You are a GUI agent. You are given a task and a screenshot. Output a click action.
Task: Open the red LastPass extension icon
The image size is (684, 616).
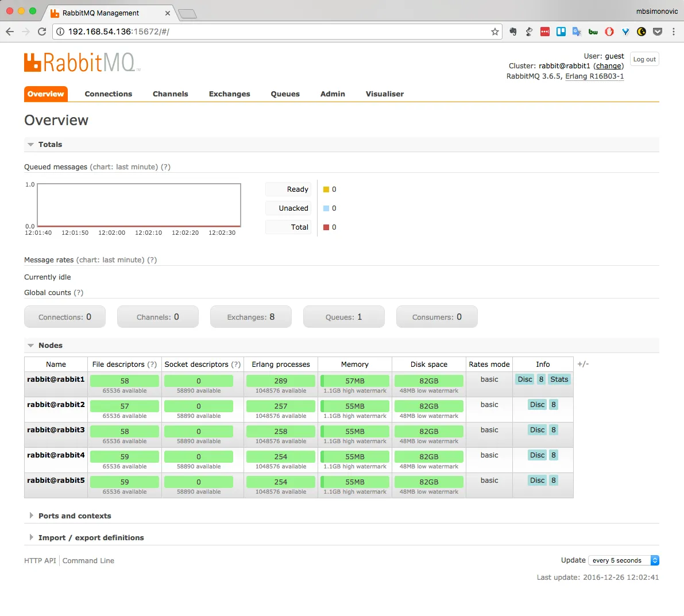[545, 32]
